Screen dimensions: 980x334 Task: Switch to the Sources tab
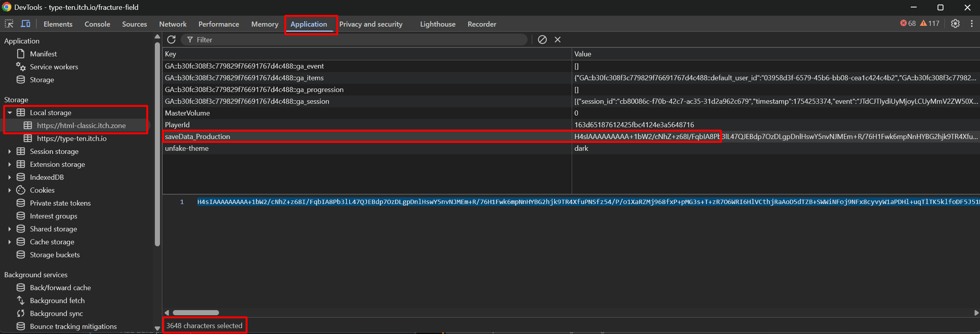point(135,24)
